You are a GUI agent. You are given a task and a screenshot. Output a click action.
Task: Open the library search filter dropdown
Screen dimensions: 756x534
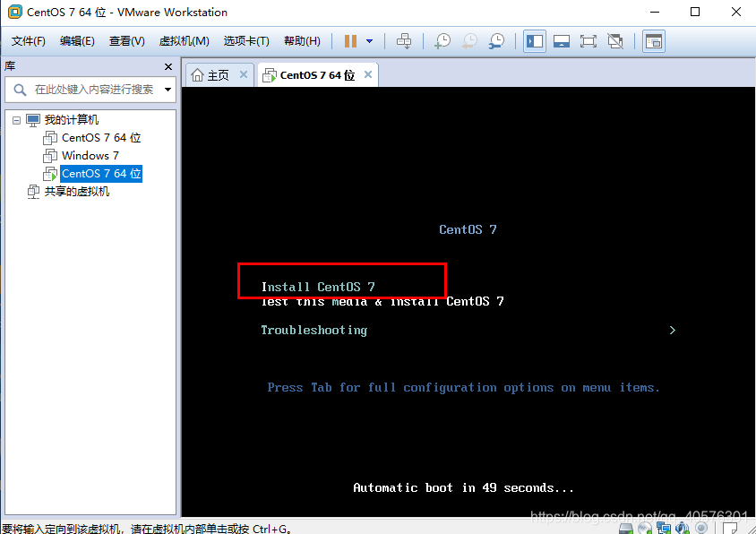click(x=168, y=90)
